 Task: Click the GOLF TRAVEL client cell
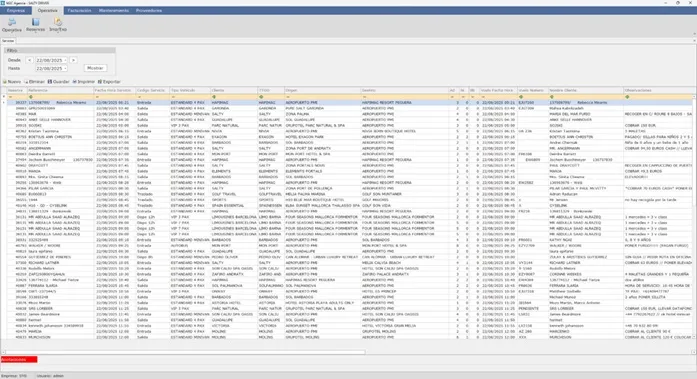pos(234,194)
